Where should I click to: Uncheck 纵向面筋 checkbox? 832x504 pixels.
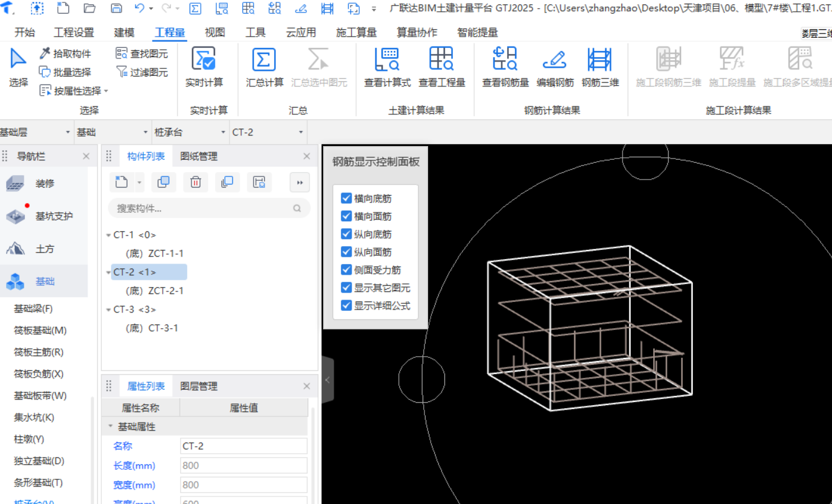[347, 252]
